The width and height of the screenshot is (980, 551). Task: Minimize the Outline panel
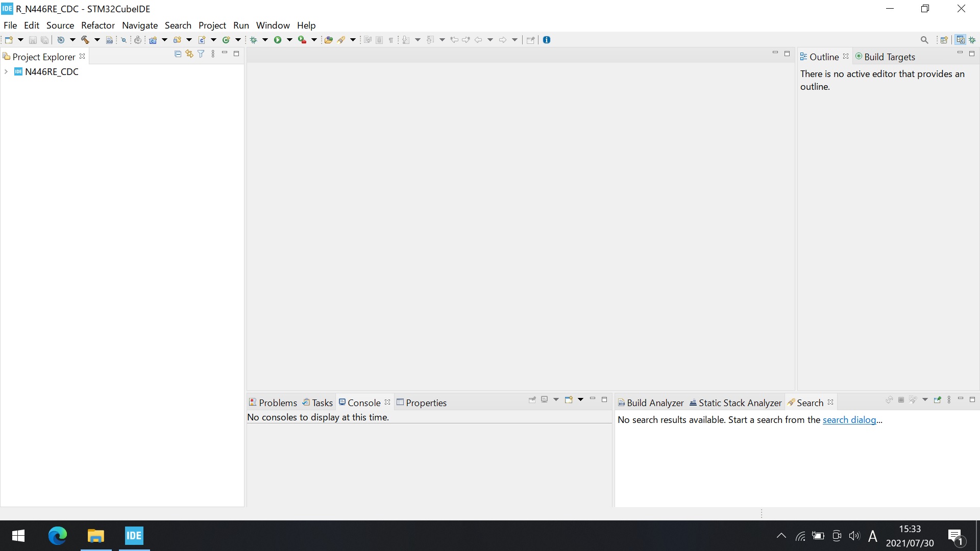coord(960,53)
